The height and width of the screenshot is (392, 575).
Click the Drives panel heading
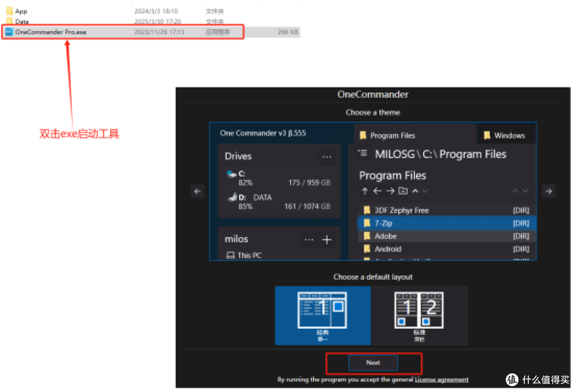238,156
